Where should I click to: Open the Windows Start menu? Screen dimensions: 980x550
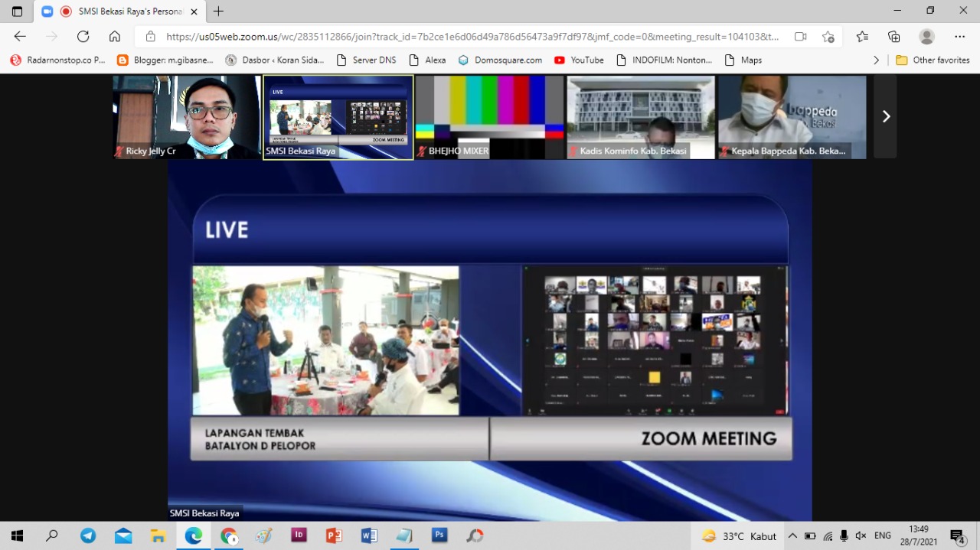[x=17, y=535]
